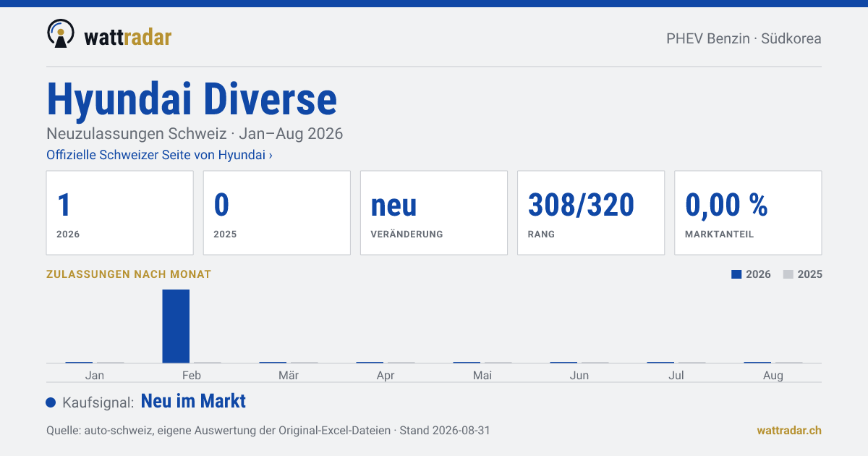Click the 'Mai' axis label
This screenshot has width=868, height=456.
coord(482,375)
